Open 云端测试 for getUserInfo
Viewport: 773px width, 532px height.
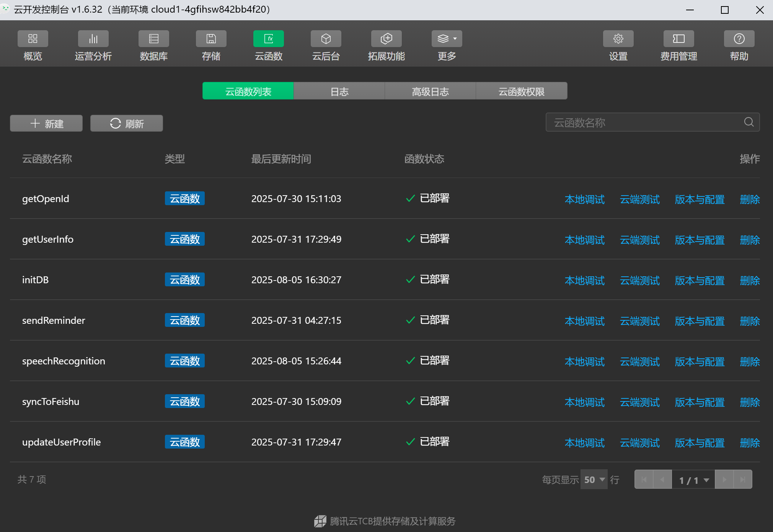click(639, 240)
